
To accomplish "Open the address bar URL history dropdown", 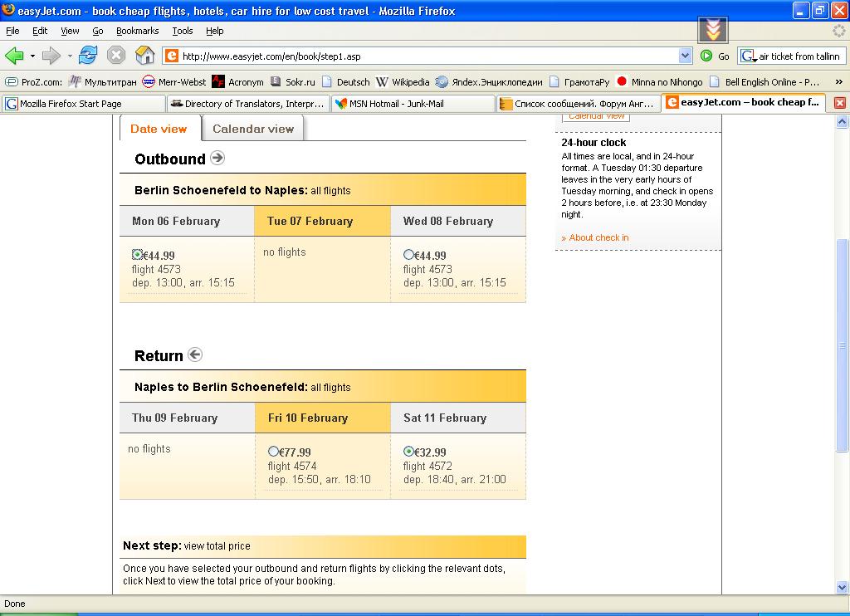I will coord(685,56).
